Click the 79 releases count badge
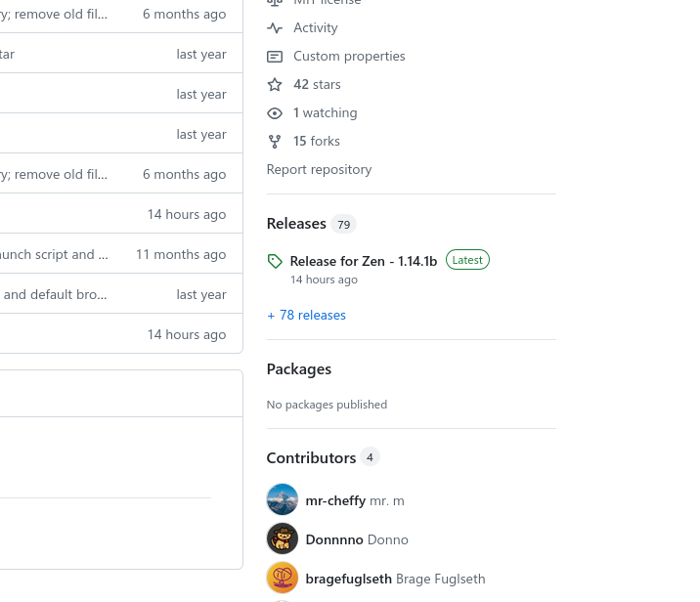The width and height of the screenshot is (700, 602). pyautogui.click(x=344, y=224)
